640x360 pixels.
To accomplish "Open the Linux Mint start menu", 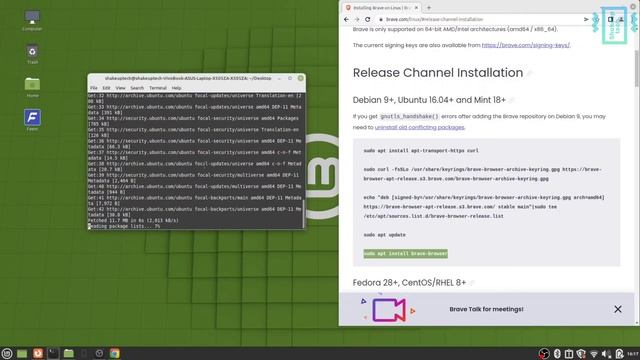I will pos(7,353).
